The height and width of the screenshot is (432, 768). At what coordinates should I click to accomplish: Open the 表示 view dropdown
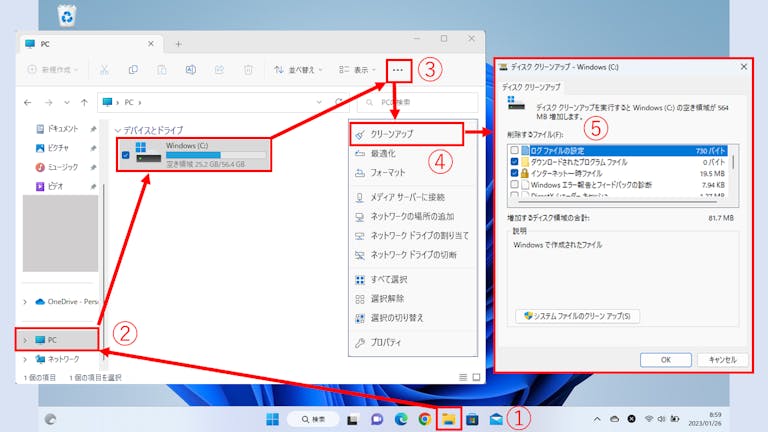(357, 70)
